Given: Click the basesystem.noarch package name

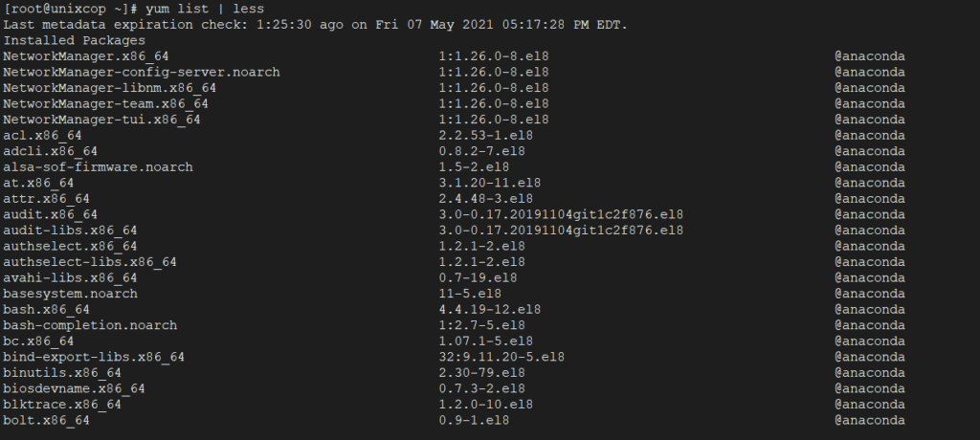Looking at the screenshot, I should point(70,294).
